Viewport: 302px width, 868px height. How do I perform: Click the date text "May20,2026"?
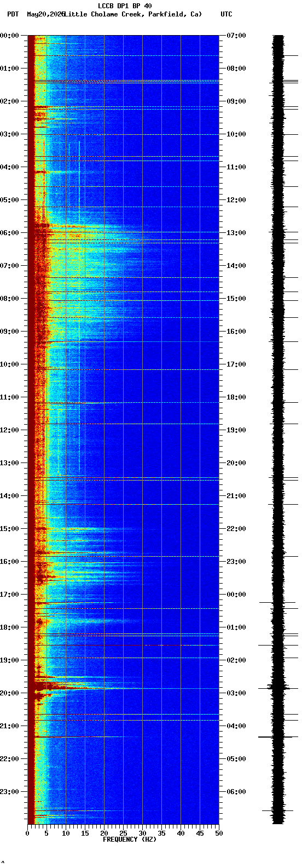point(45,14)
